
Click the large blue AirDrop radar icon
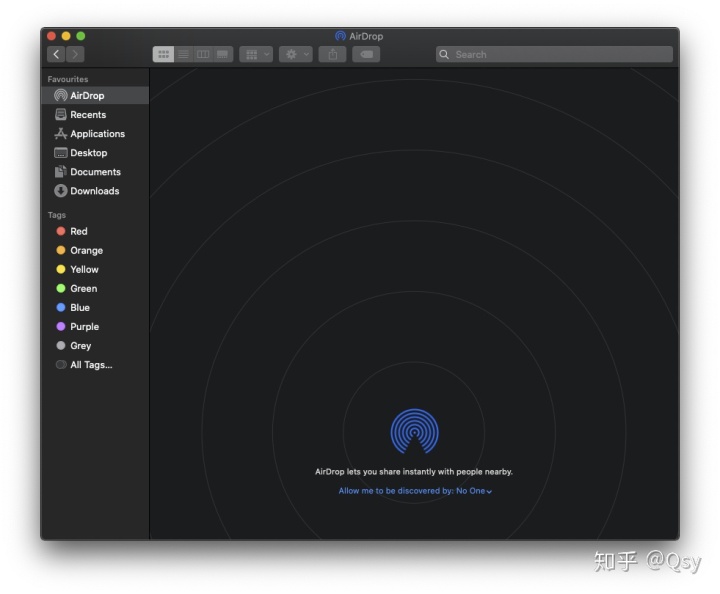coord(415,431)
